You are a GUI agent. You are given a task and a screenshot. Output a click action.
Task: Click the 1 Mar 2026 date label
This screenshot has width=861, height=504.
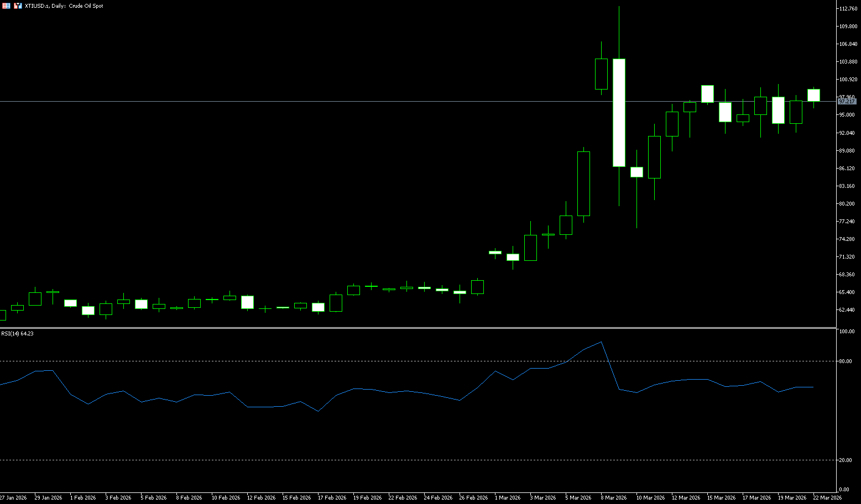click(507, 497)
